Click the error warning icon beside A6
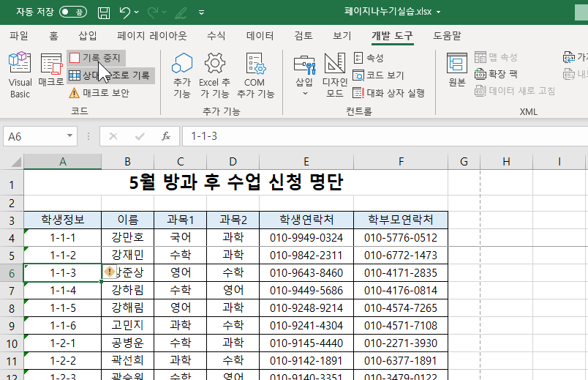 pos(110,272)
